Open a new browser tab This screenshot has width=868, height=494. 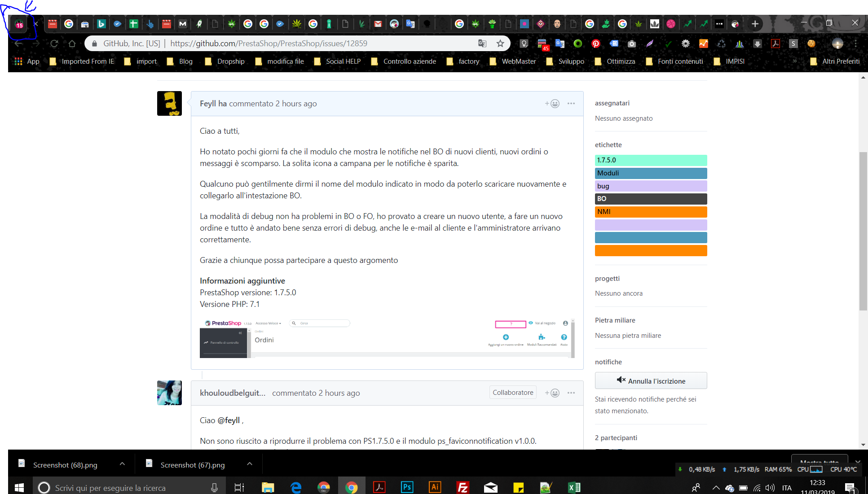[x=755, y=24]
